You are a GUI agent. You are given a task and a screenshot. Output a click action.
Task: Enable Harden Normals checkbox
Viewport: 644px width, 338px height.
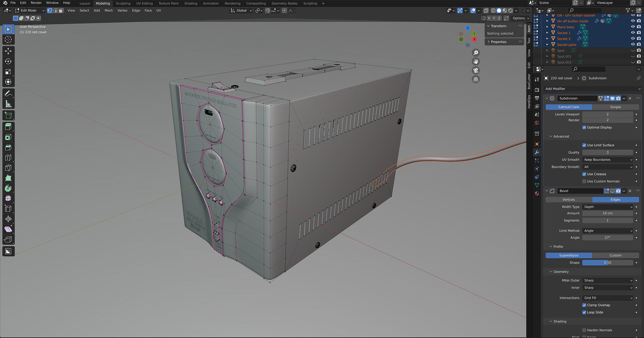[584, 330]
